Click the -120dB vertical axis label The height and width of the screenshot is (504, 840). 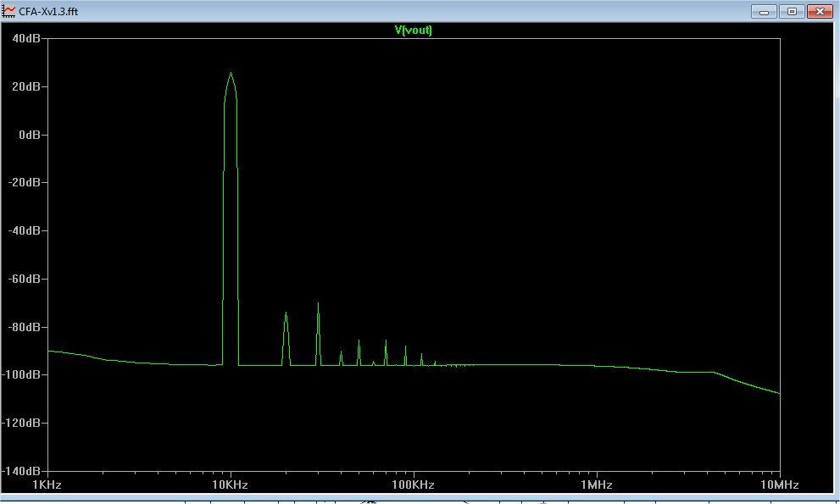[21, 424]
